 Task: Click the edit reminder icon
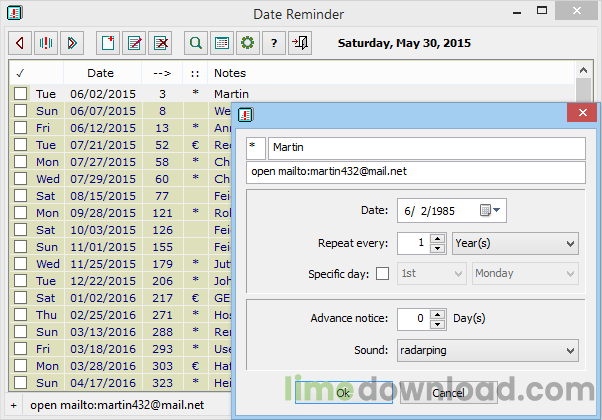(133, 43)
